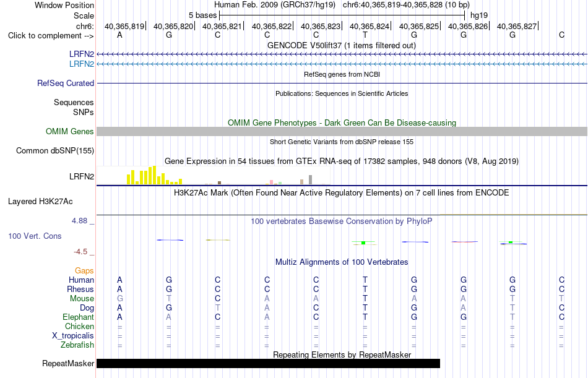Click the 40,365,819 position on ruler
The width and height of the screenshot is (588, 378).
124,26
